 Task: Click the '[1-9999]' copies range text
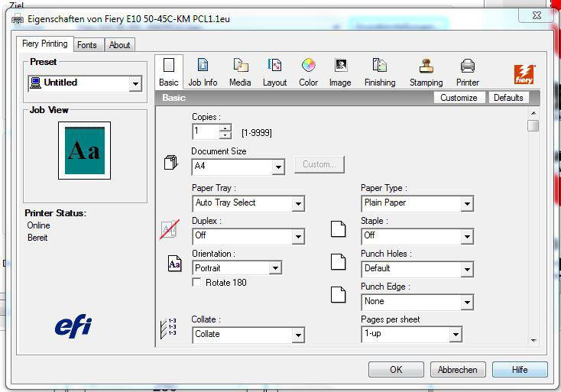click(x=257, y=133)
